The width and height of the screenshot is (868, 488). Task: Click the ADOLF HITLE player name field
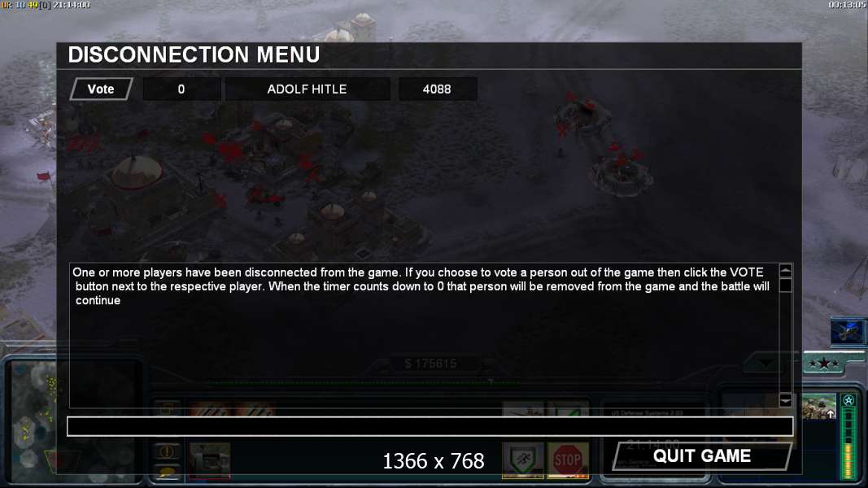click(308, 89)
